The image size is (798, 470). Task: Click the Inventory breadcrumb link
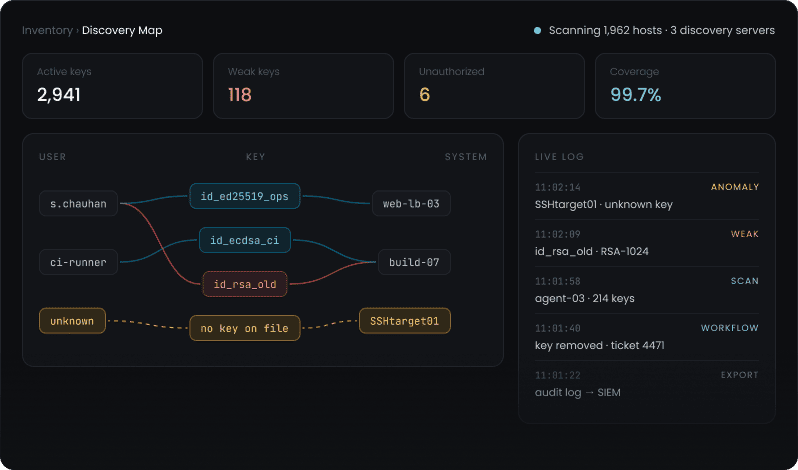tap(47, 31)
